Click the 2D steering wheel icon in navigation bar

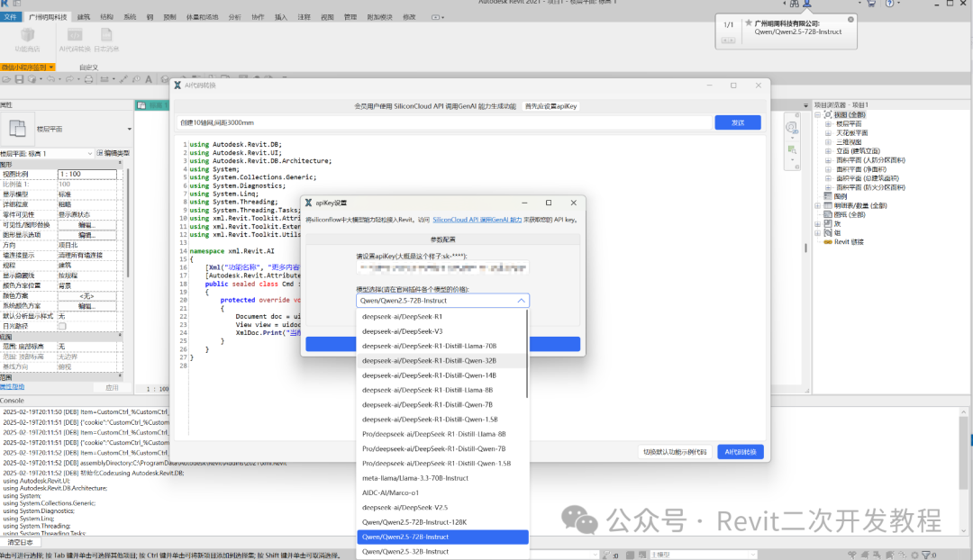click(791, 128)
